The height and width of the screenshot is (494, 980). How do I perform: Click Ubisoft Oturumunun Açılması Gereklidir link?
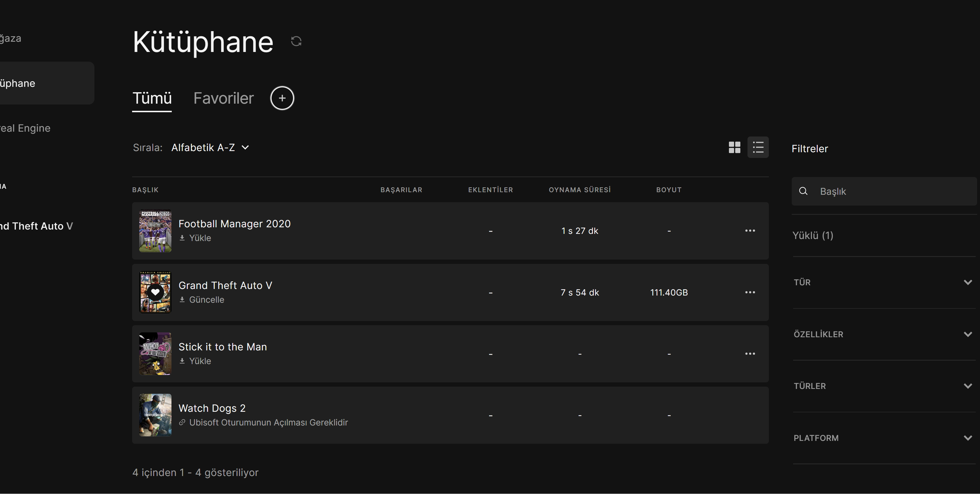268,422
